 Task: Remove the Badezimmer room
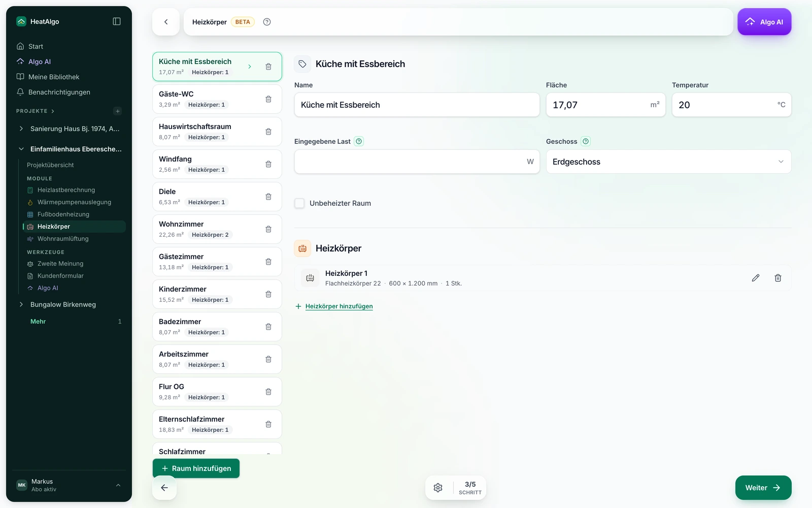[268, 327]
